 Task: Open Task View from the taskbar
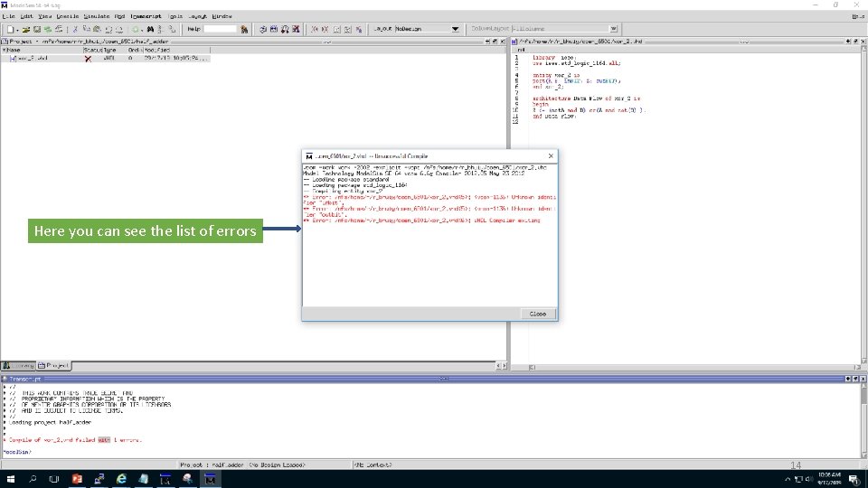pyautogui.click(x=53, y=479)
